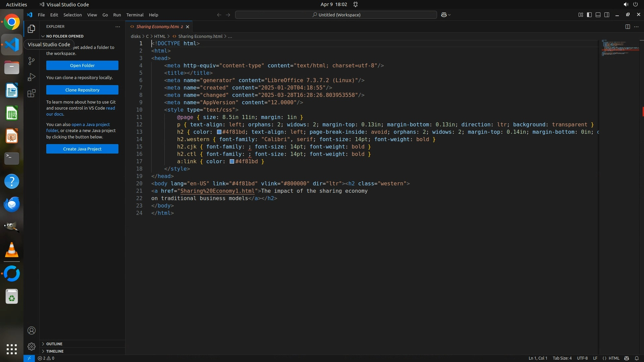Screen dimensions: 644x362
Task: Open the Extensions view icon
Action: click(32, 93)
